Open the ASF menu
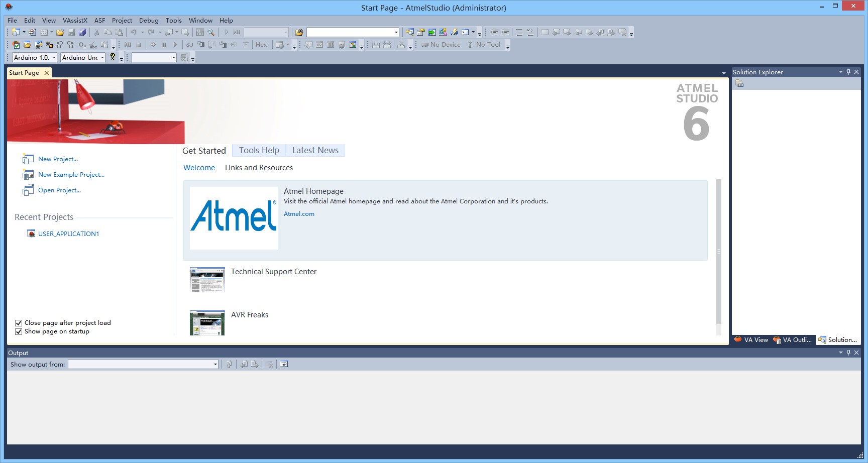Image resolution: width=868 pixels, height=463 pixels. coord(100,21)
